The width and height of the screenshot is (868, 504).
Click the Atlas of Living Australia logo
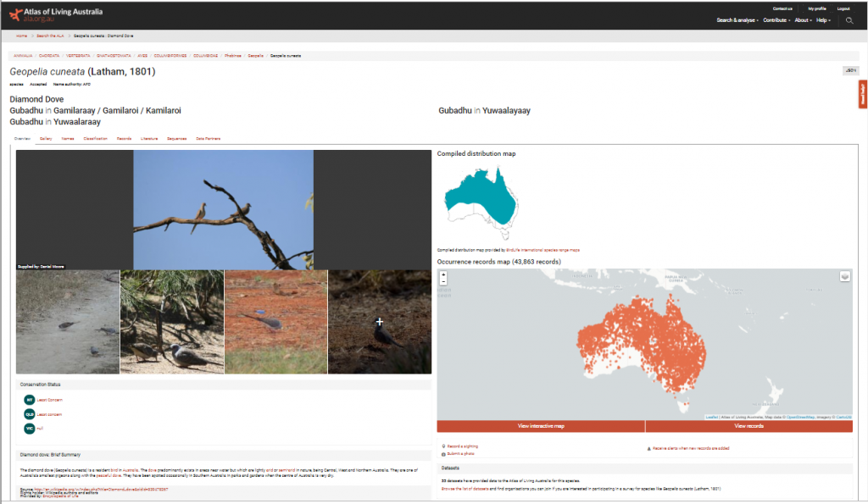click(x=56, y=15)
